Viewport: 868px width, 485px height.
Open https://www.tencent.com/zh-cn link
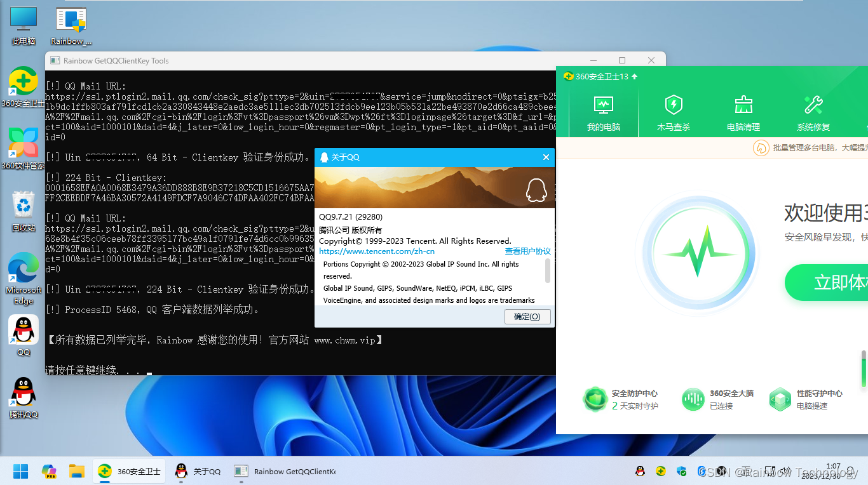[377, 251]
